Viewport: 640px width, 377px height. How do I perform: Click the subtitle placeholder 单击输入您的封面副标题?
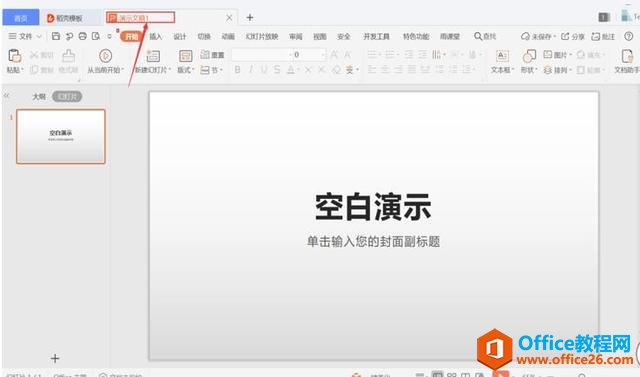point(373,241)
